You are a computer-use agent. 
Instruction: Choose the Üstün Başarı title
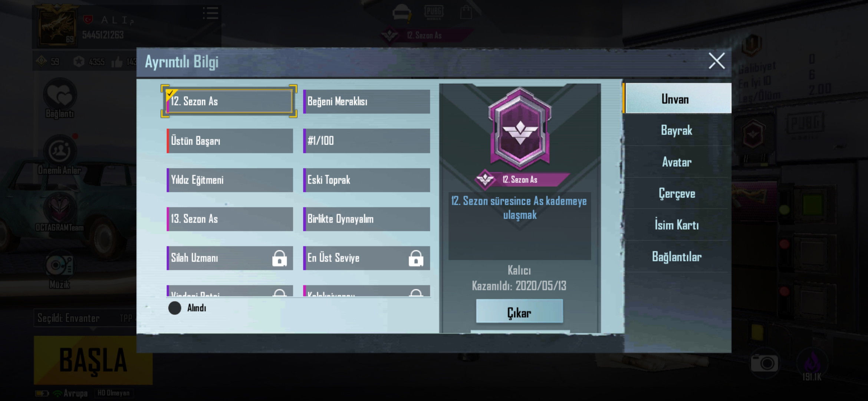click(229, 141)
